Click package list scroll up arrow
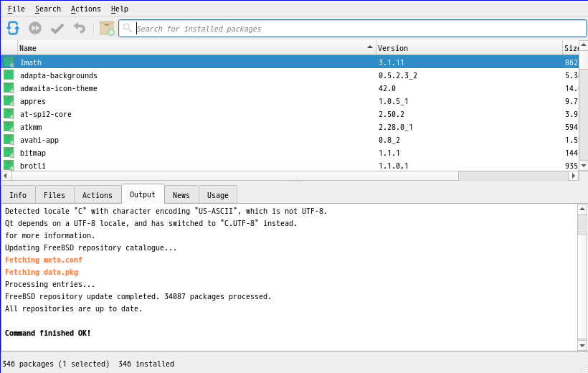This screenshot has width=588, height=373. pyautogui.click(x=584, y=45)
